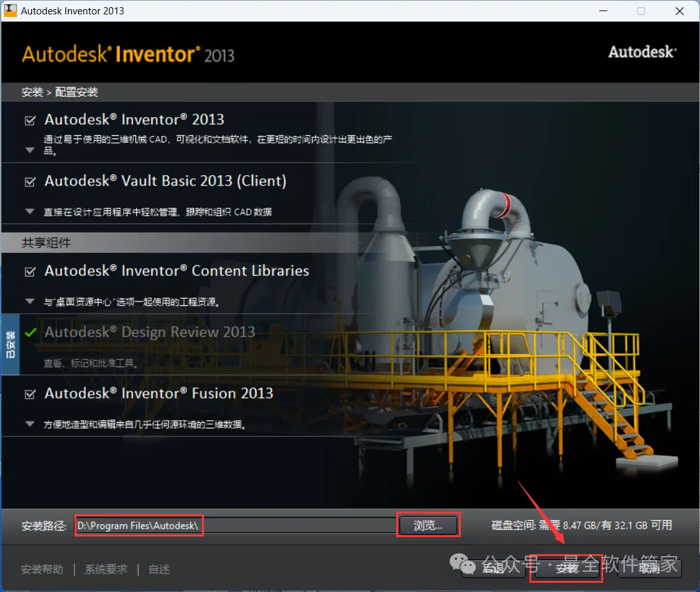The width and height of the screenshot is (700, 592).
Task: Click the 安装 breadcrumb link
Action: click(32, 92)
